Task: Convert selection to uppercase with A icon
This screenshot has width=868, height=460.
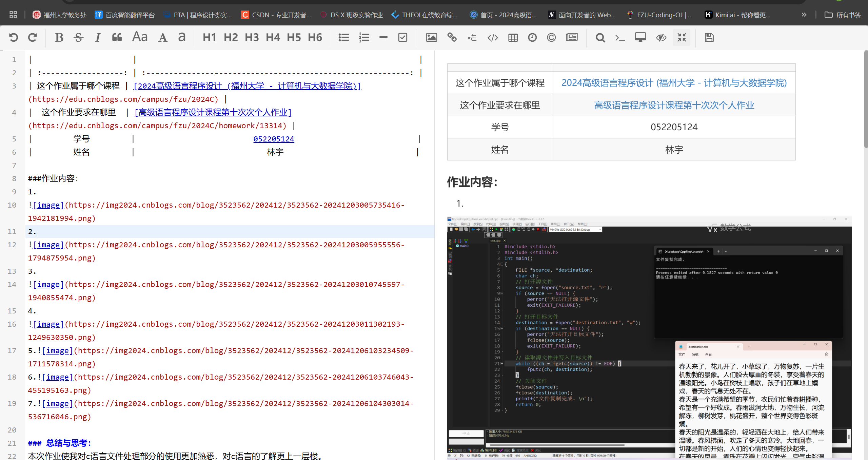Action: click(163, 37)
